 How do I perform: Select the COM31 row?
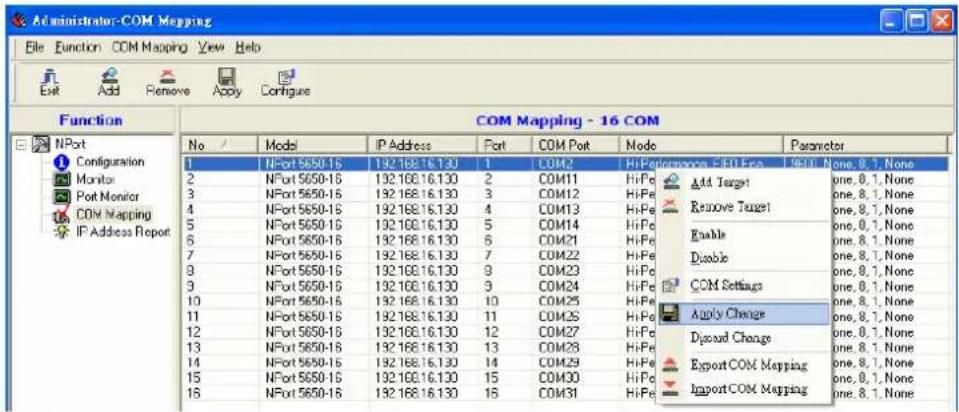click(x=566, y=394)
